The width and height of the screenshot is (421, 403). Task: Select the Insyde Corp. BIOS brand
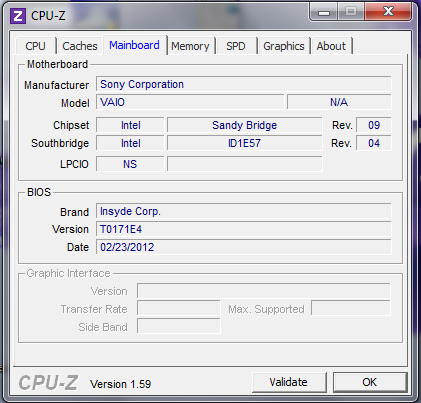point(244,211)
